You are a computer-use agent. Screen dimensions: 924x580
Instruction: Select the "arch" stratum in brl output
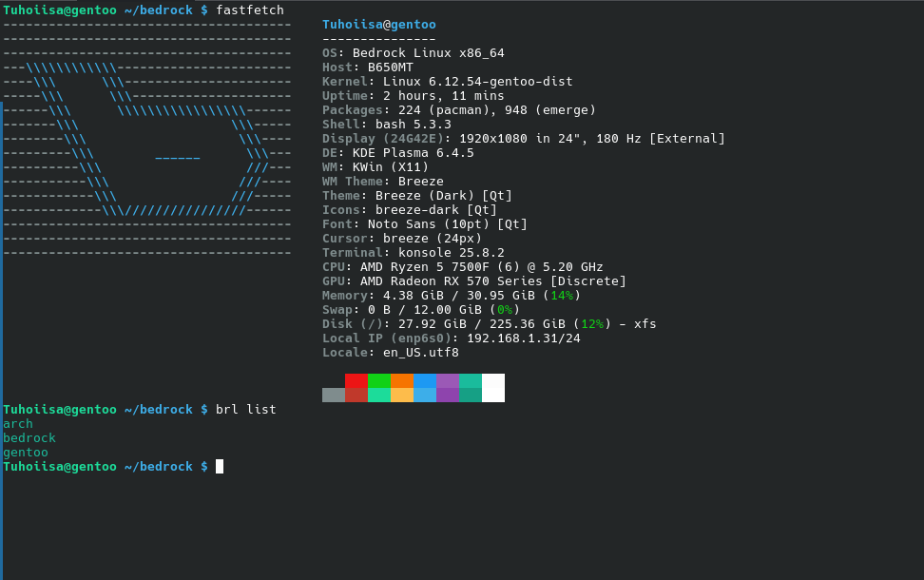coord(18,424)
